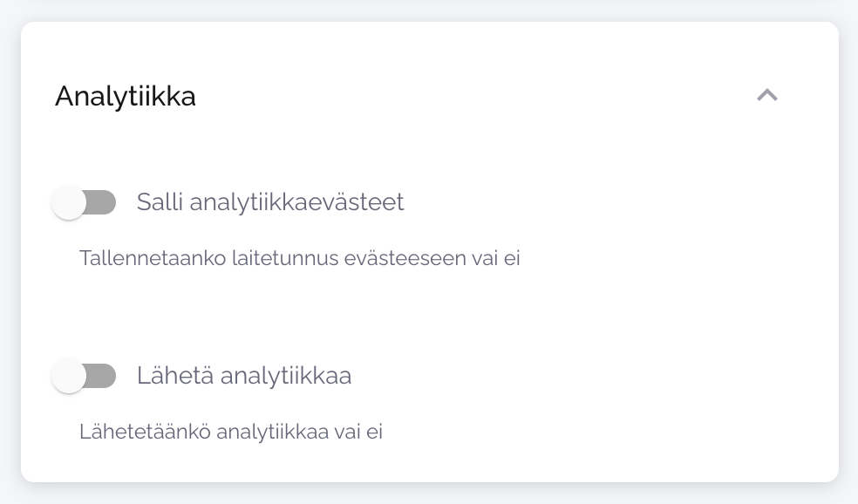The height and width of the screenshot is (504, 858).
Task: Click empty space between the two settings
Action: [x=427, y=316]
